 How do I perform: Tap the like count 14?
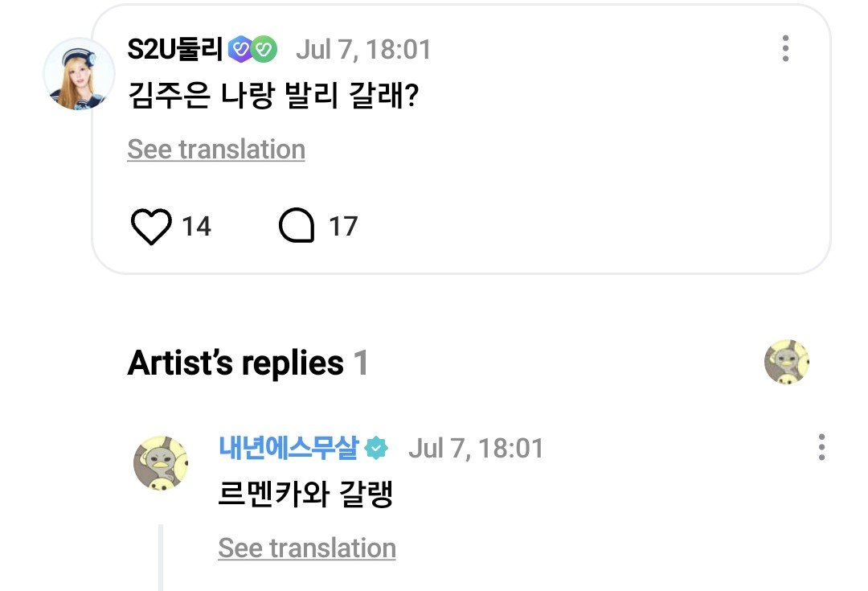197,227
